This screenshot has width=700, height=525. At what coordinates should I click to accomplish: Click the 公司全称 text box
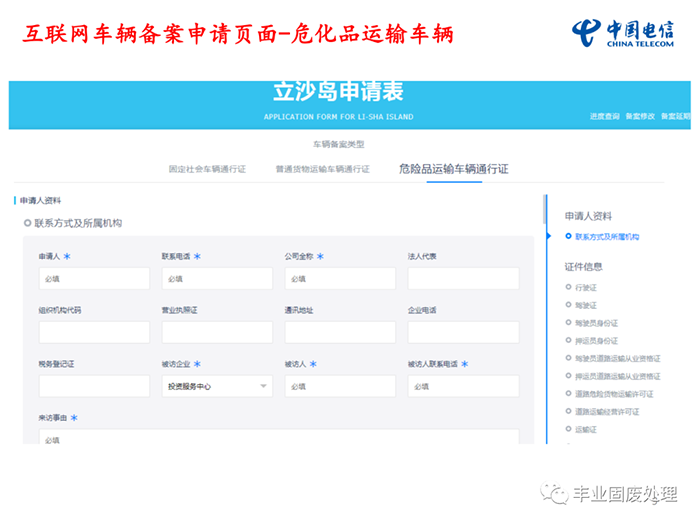(x=340, y=279)
